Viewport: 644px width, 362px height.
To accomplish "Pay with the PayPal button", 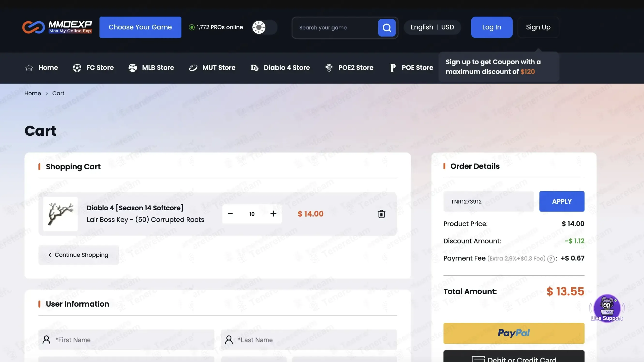I will coord(514,333).
